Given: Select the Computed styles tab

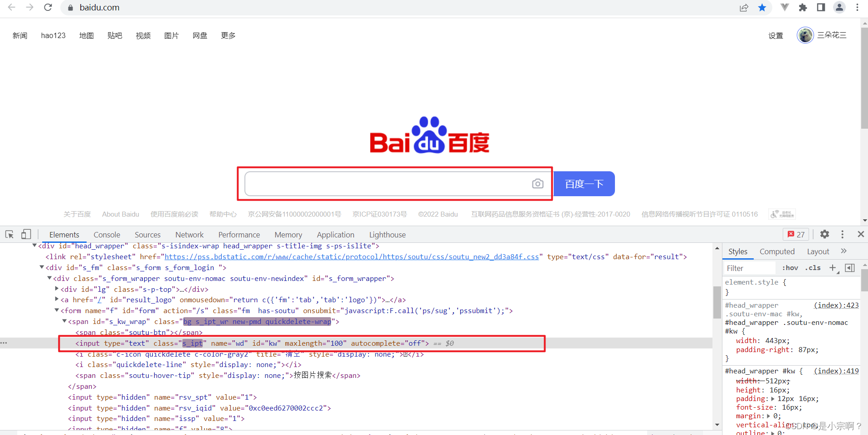Looking at the screenshot, I should pos(777,251).
